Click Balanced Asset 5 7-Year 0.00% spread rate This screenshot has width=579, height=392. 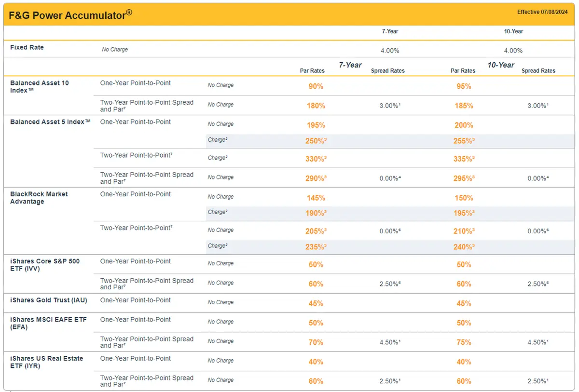point(390,178)
